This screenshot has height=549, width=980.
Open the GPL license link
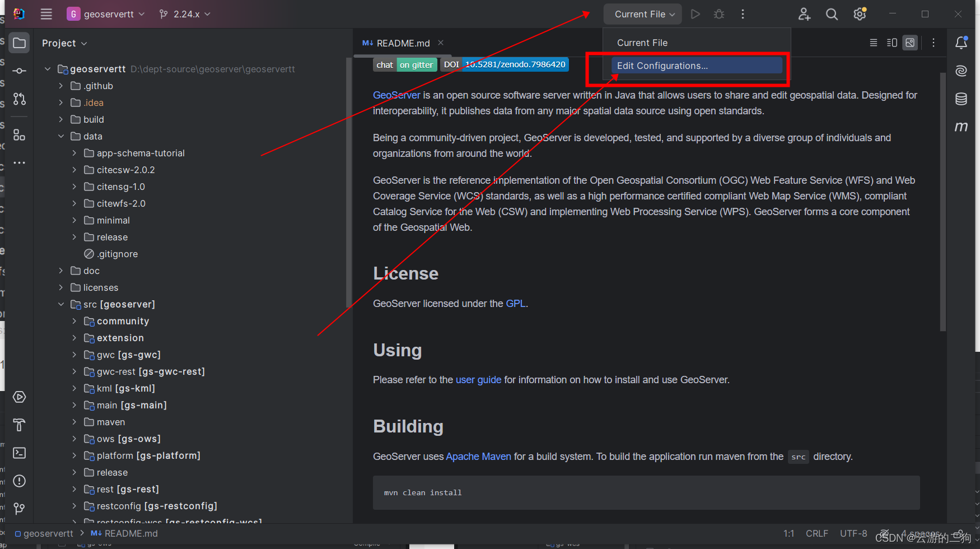click(516, 304)
